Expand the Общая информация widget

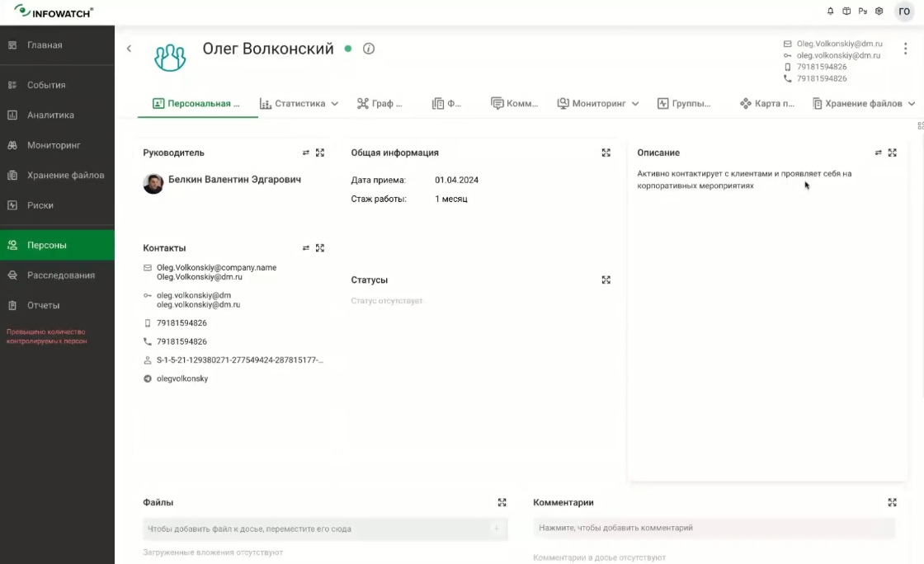(x=606, y=153)
